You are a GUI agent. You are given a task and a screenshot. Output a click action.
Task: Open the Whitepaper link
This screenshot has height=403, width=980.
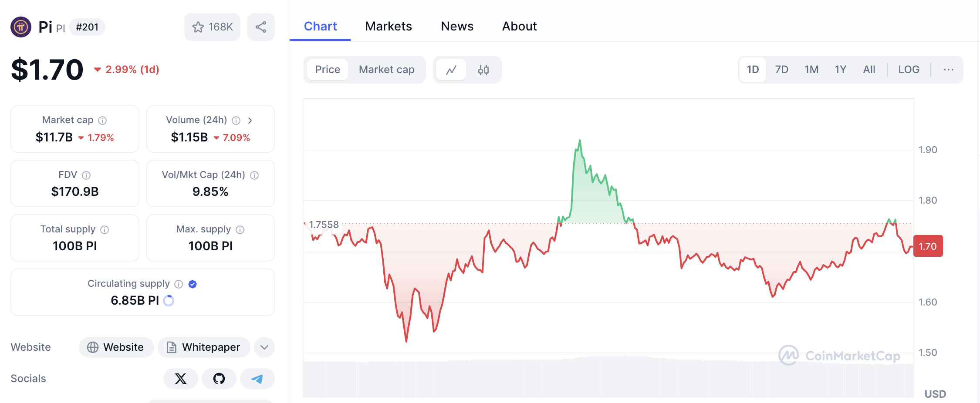coord(204,347)
